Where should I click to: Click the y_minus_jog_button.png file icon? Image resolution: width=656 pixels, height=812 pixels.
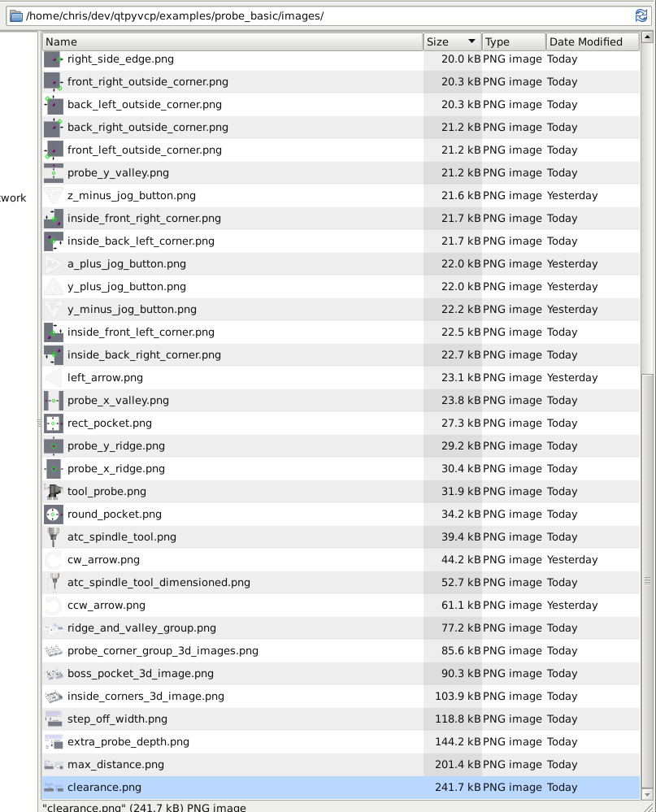(54, 310)
